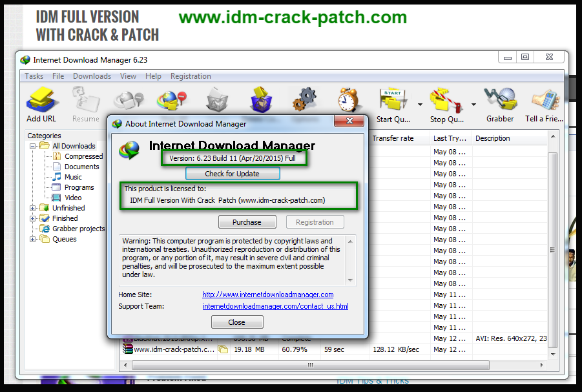Select the www.idm-crack-patch.c... file name
The image size is (582, 392).
pyautogui.click(x=174, y=349)
